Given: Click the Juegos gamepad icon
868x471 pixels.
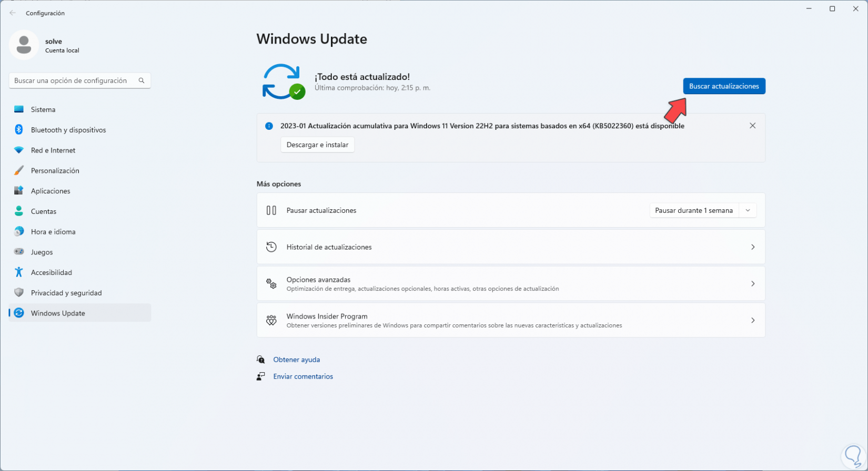Looking at the screenshot, I should pyautogui.click(x=19, y=252).
